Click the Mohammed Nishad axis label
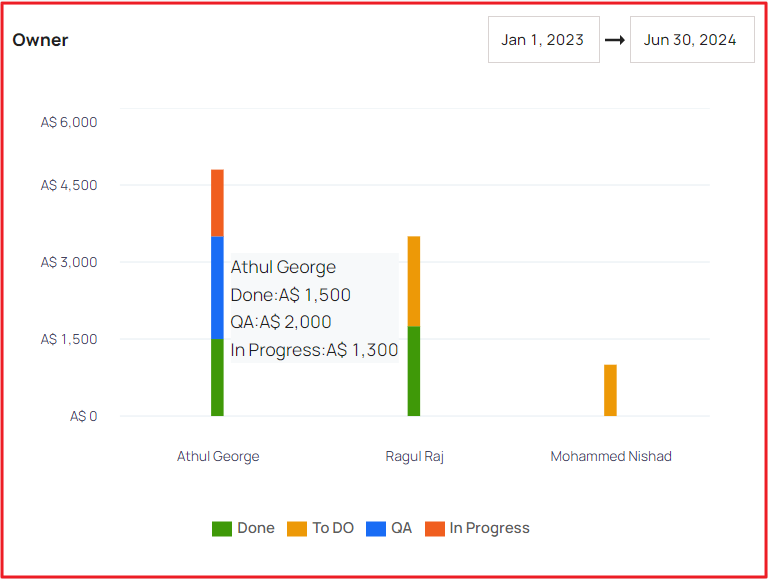 [x=611, y=456]
